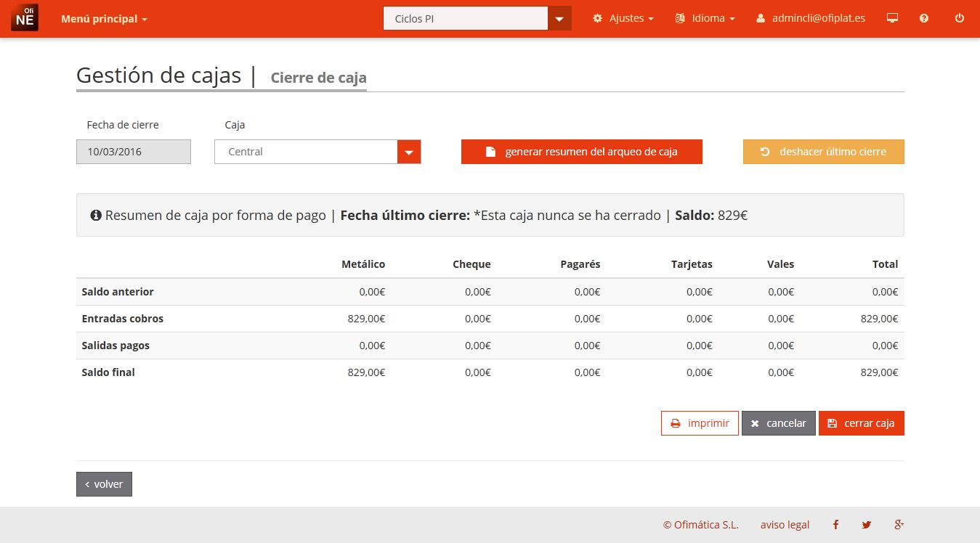The height and width of the screenshot is (543, 980).
Task: Open the monitor screen icon in header
Action: pyautogui.click(x=893, y=18)
